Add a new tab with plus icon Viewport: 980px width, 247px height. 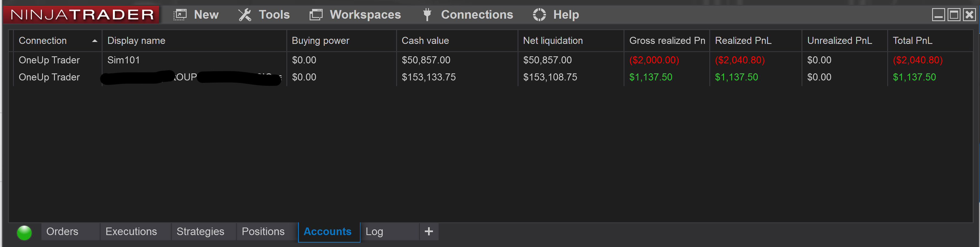click(x=429, y=231)
